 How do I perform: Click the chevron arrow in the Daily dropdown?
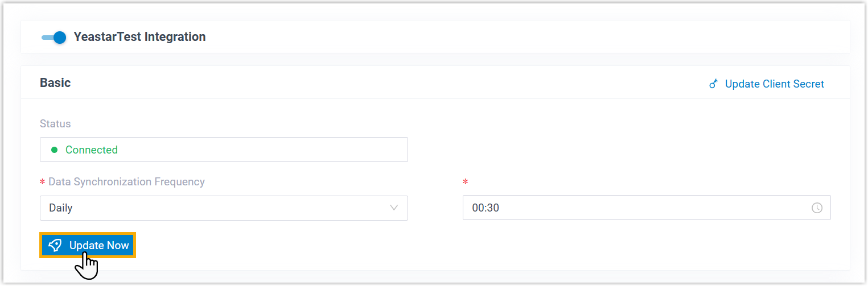click(394, 208)
